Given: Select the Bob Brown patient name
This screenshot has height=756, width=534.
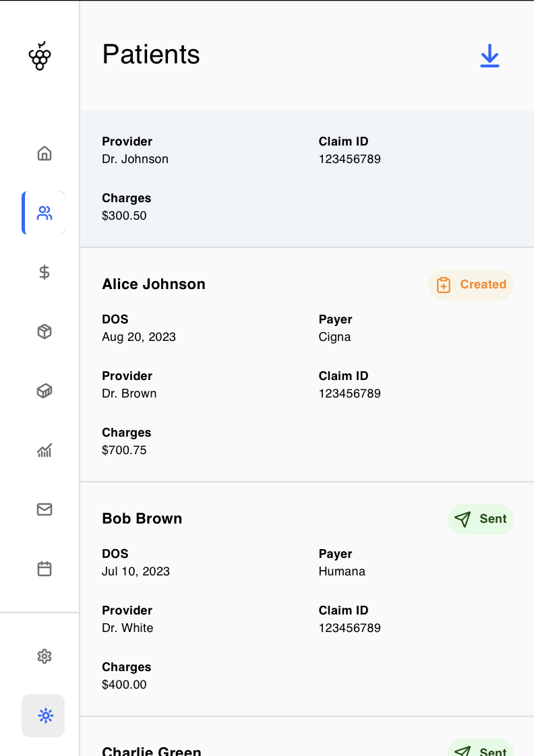Looking at the screenshot, I should pyautogui.click(x=142, y=519).
